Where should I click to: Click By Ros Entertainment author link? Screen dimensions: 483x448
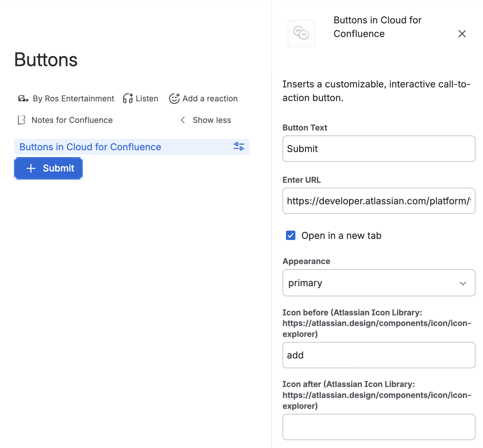click(74, 98)
